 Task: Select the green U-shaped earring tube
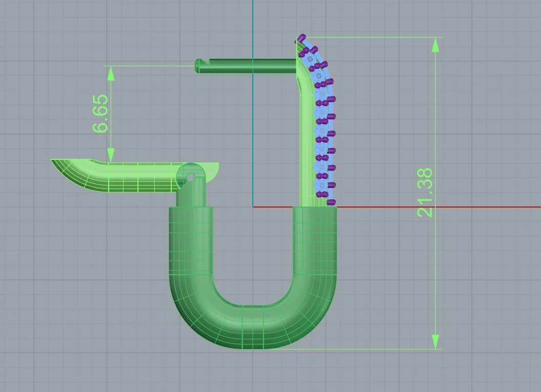(x=253, y=278)
